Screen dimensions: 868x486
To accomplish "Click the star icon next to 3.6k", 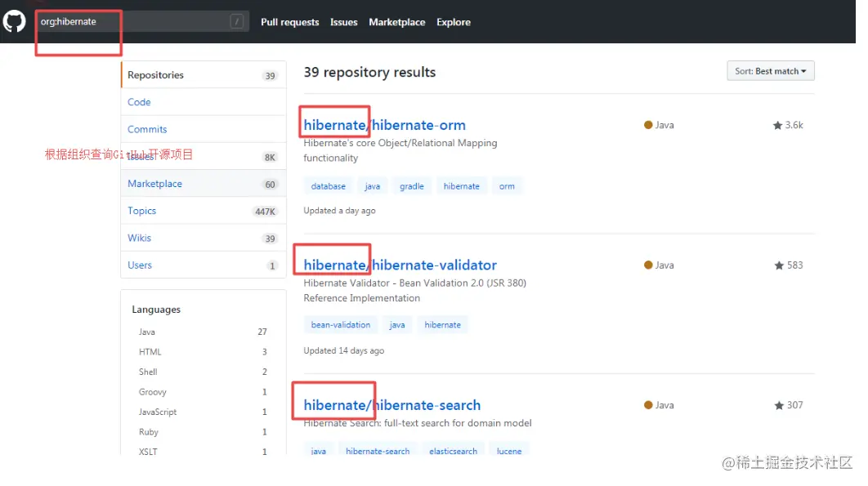I will 777,125.
